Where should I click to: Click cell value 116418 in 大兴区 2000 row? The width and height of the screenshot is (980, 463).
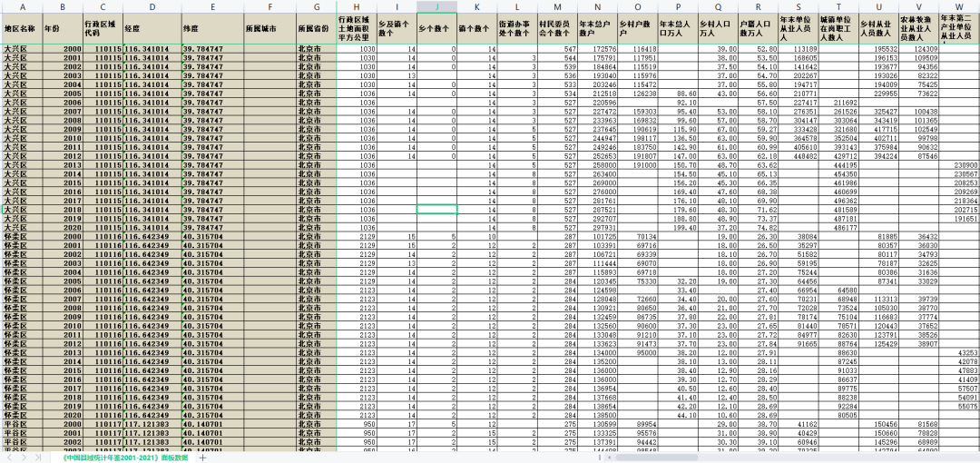(x=638, y=49)
